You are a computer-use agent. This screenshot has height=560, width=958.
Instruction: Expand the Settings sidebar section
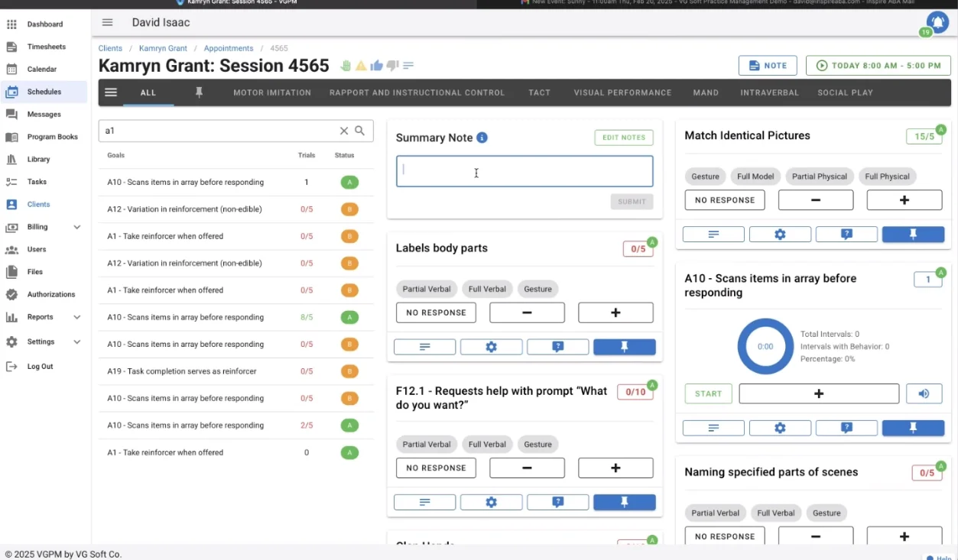77,342
